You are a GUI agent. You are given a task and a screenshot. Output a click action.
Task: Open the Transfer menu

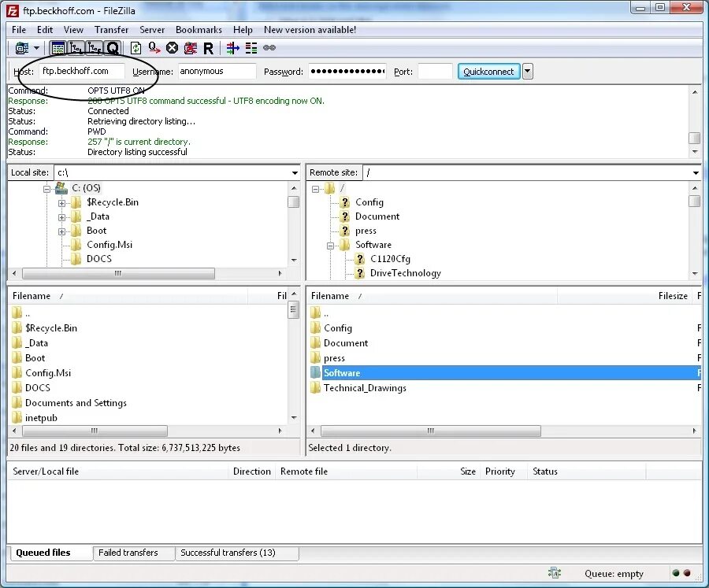pos(111,30)
